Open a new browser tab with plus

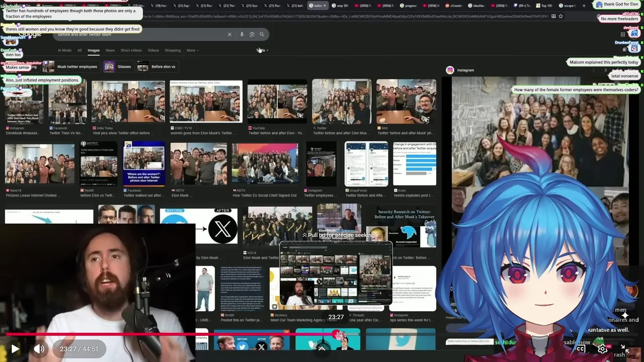tap(584, 6)
